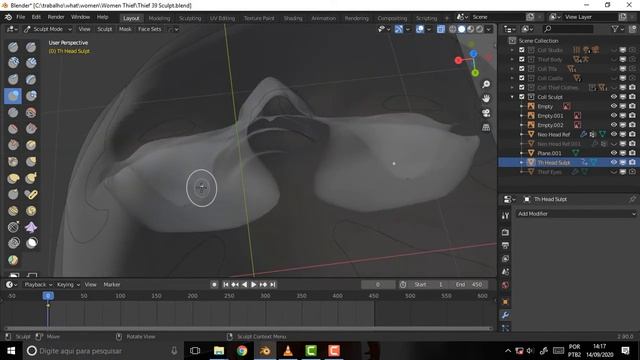Play the animation forward
This screenshot has width=640, height=360.
pyautogui.click(x=253, y=284)
